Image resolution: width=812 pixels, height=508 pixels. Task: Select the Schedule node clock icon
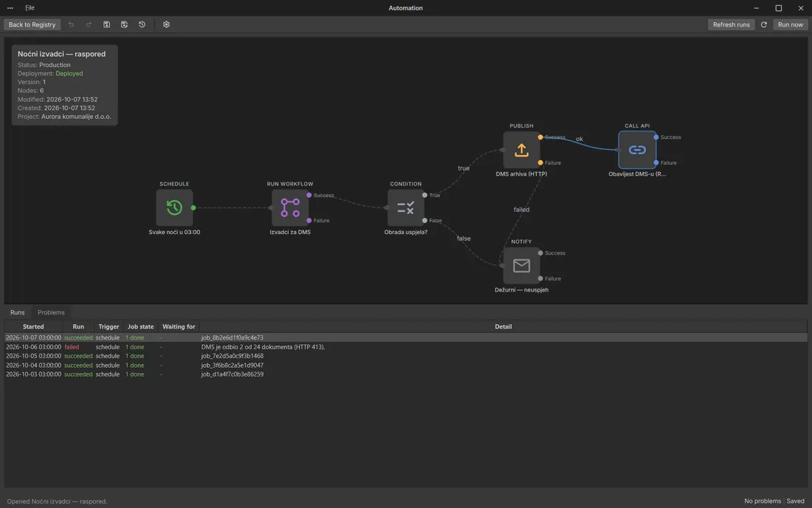tap(174, 207)
